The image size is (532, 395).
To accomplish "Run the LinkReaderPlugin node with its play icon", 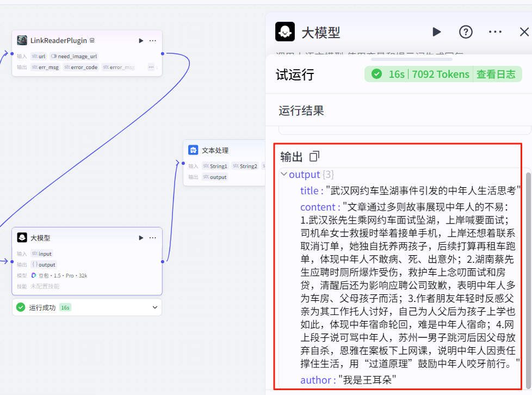I will pyautogui.click(x=141, y=41).
